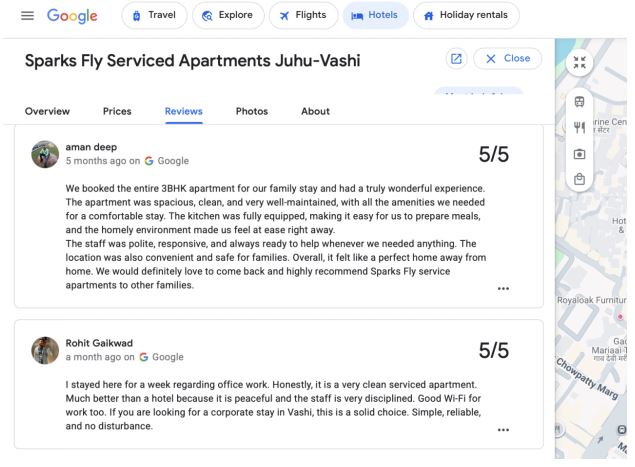The image size is (635, 467).
Task: Open the About tab
Action: pos(315,110)
